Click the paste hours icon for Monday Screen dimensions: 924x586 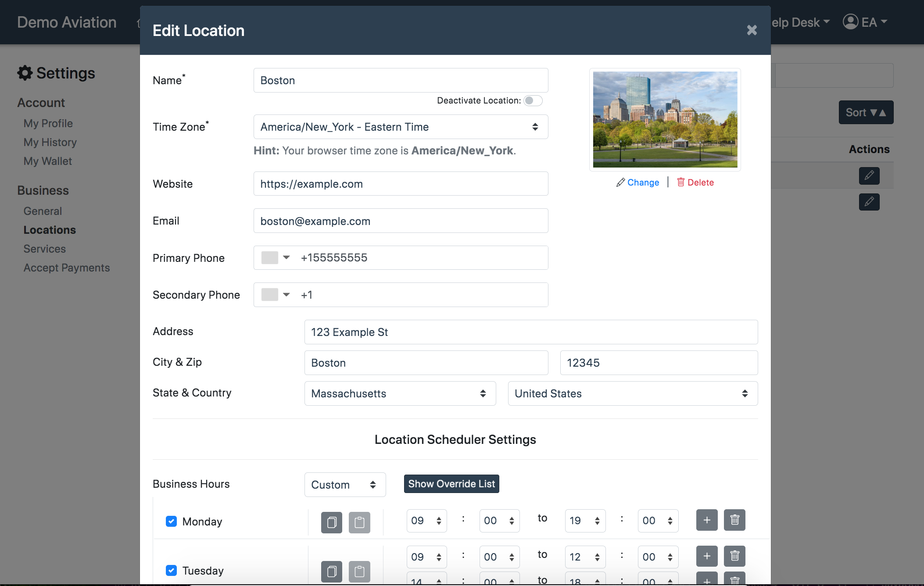[x=359, y=522]
